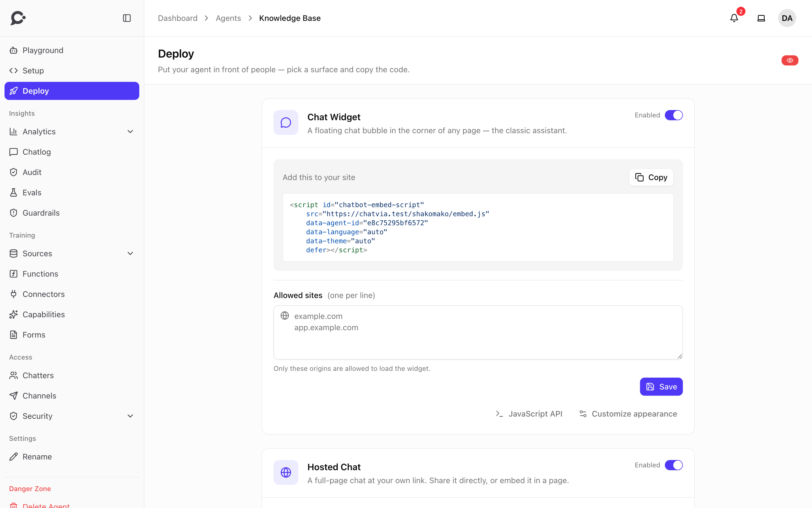812x508 pixels.
Task: Go to Dashboard breadcrumb
Action: tap(178, 18)
